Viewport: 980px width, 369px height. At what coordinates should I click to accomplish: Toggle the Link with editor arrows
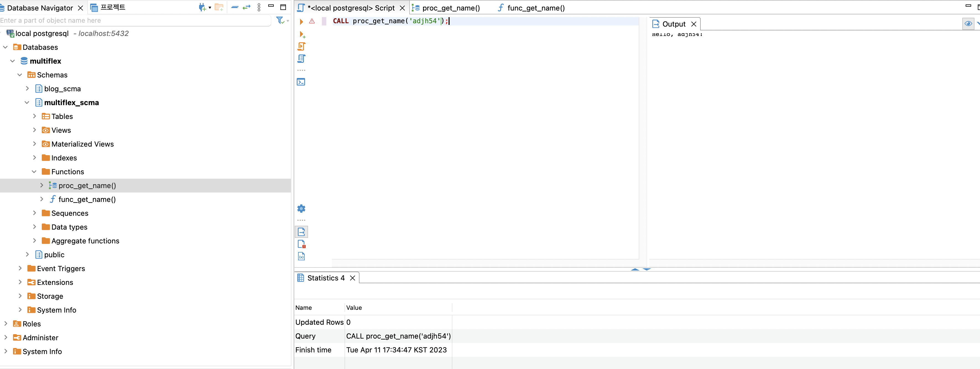(247, 8)
